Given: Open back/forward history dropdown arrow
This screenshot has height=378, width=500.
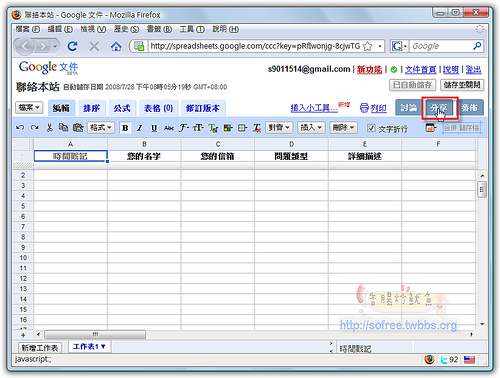Looking at the screenshot, I should pos(55,46).
